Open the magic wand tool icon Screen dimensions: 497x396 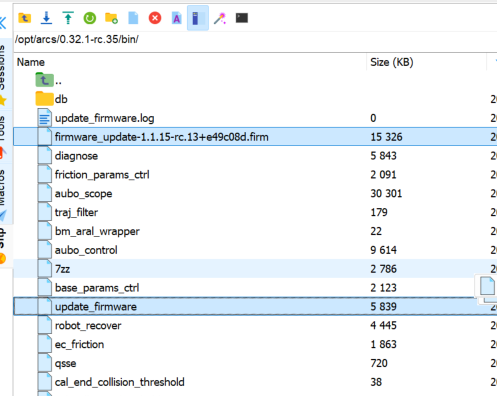click(220, 18)
